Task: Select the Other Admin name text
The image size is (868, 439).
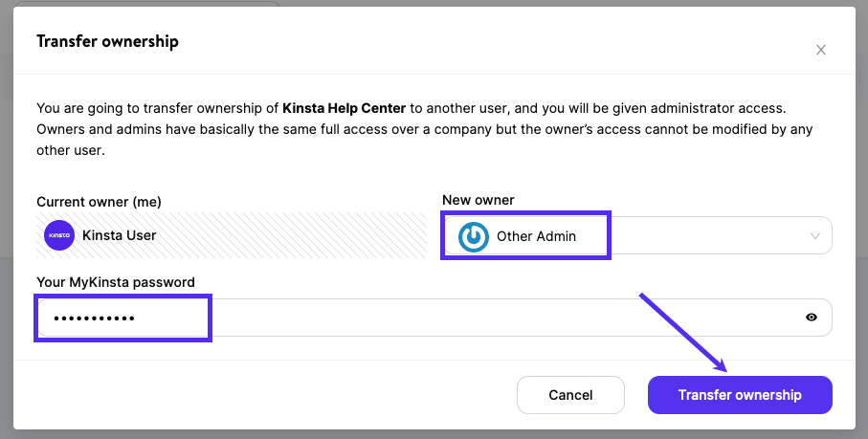Action: pos(536,236)
